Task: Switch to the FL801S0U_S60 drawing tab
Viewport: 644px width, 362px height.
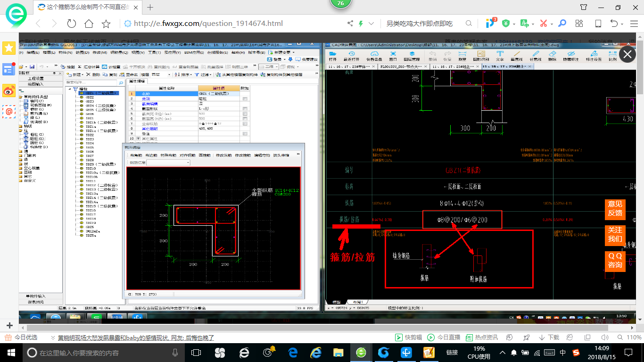Action: [404, 66]
